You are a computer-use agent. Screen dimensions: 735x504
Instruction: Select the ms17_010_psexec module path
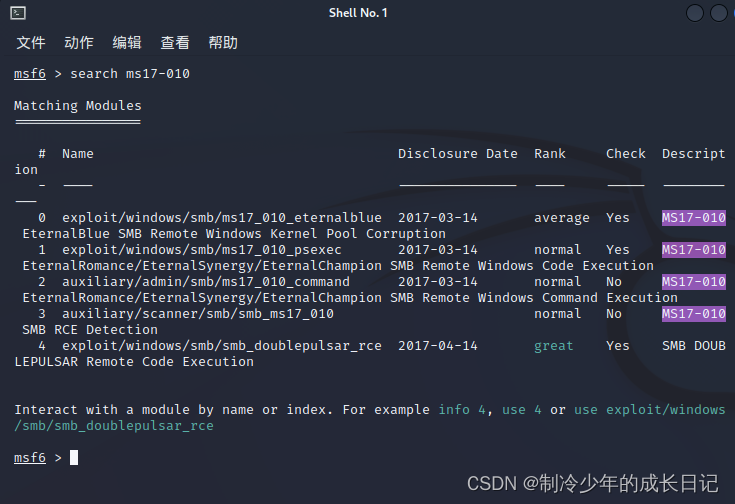pos(202,250)
